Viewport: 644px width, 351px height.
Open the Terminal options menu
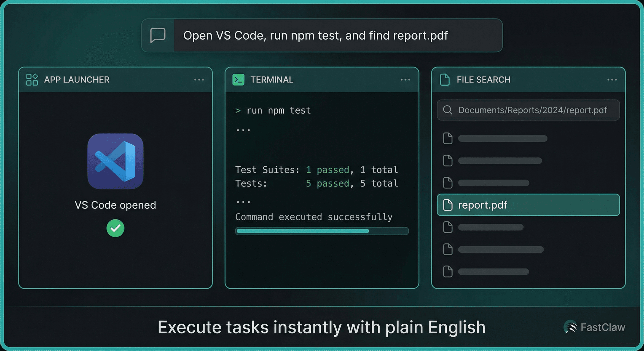pos(405,80)
